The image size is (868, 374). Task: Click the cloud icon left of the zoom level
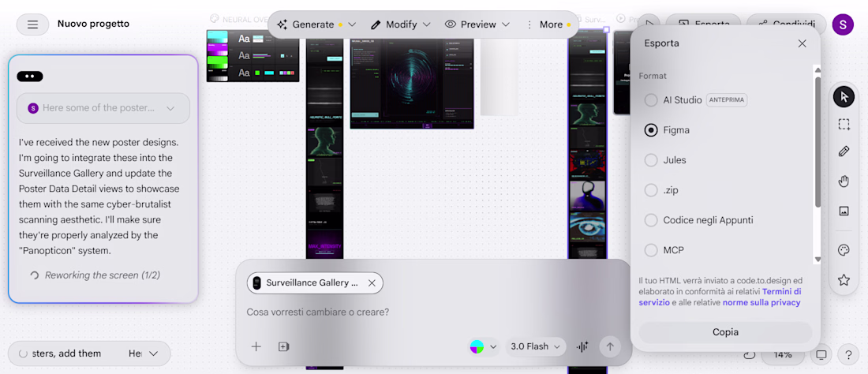pyautogui.click(x=750, y=354)
